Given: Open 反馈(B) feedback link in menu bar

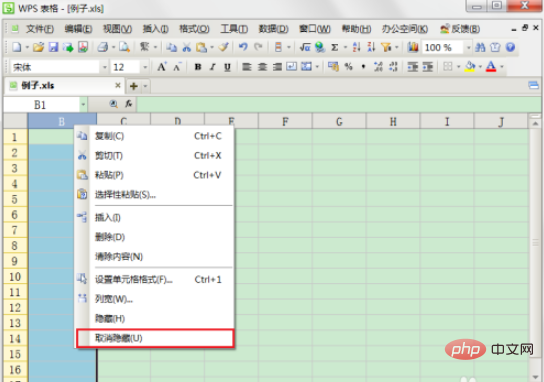Looking at the screenshot, I should click(460, 29).
